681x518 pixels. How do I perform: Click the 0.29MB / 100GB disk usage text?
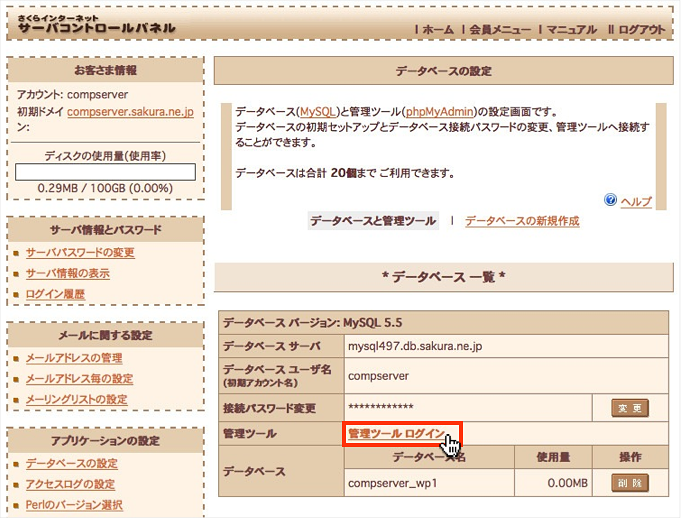coord(105,188)
